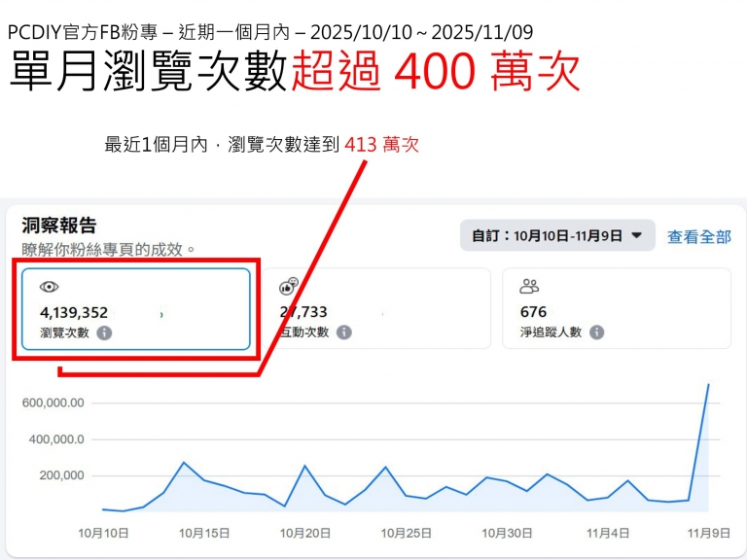Switch to the 淨追蹤人數 metric card

616,309
